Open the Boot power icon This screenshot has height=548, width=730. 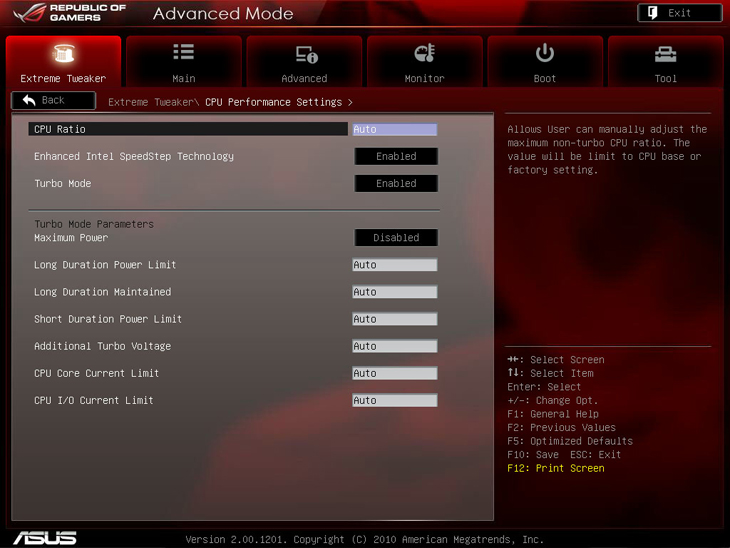tap(545, 53)
